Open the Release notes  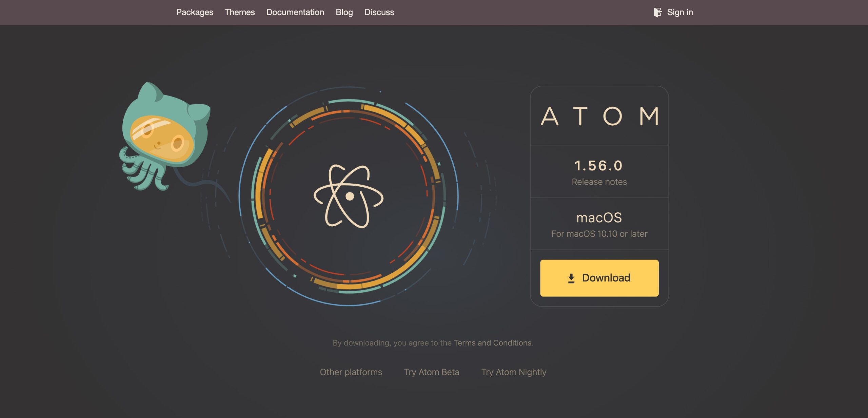pyautogui.click(x=599, y=182)
